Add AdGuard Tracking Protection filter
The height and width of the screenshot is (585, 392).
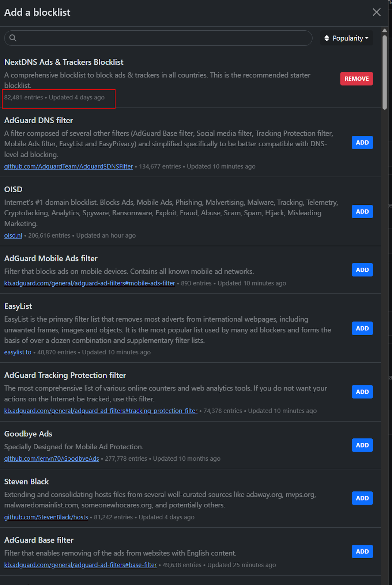pos(362,392)
